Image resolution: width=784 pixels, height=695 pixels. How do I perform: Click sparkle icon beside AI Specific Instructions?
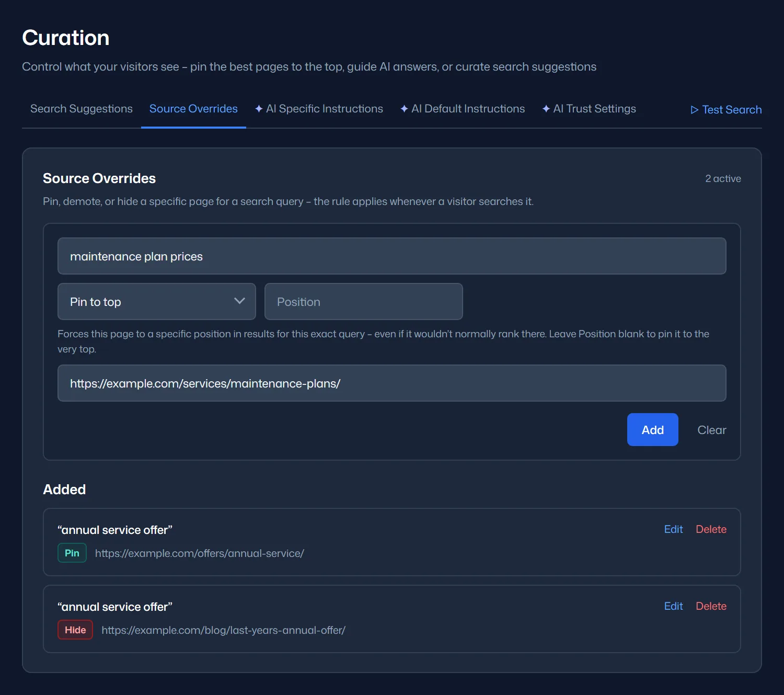[x=259, y=109]
